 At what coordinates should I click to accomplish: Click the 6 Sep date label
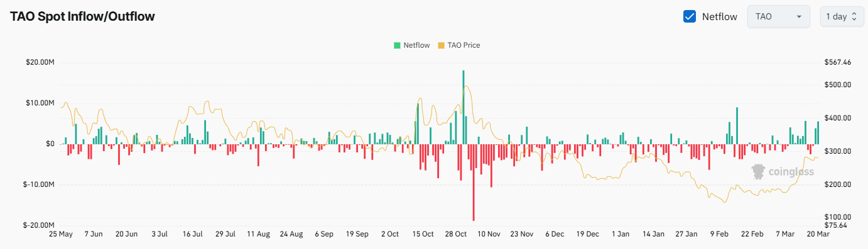point(324,234)
